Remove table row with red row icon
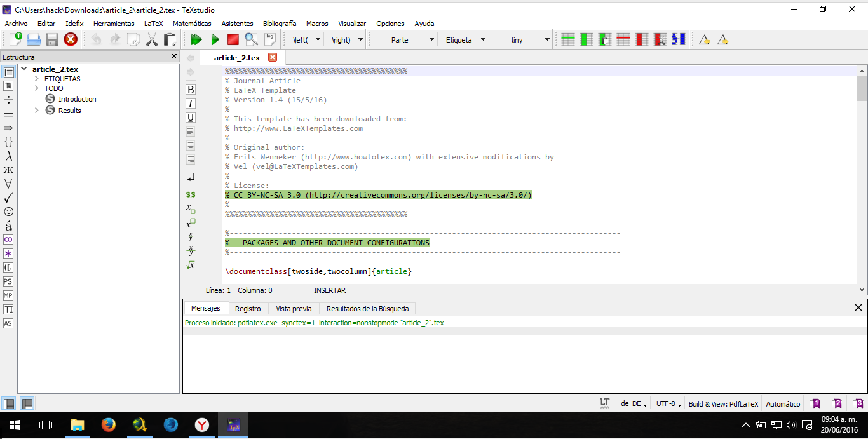868x439 pixels. (x=623, y=39)
